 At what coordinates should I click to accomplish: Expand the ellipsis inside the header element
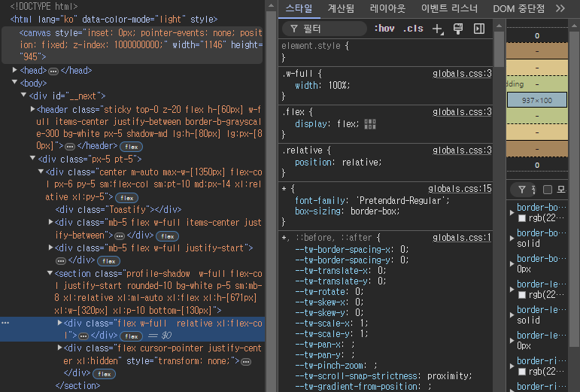[69, 147]
